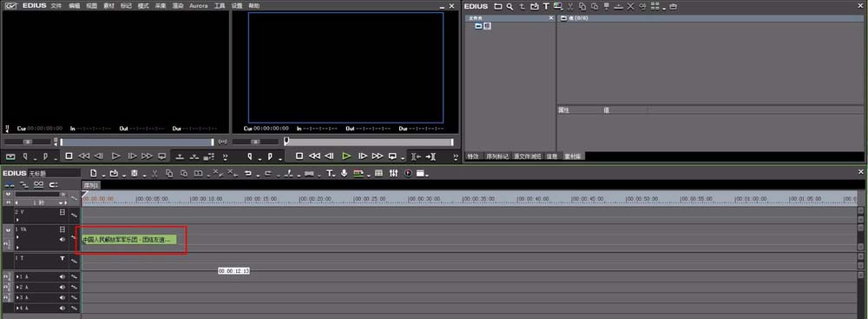This screenshot has width=868, height=319.
Task: Mute the 4 A audio track
Action: point(62,308)
